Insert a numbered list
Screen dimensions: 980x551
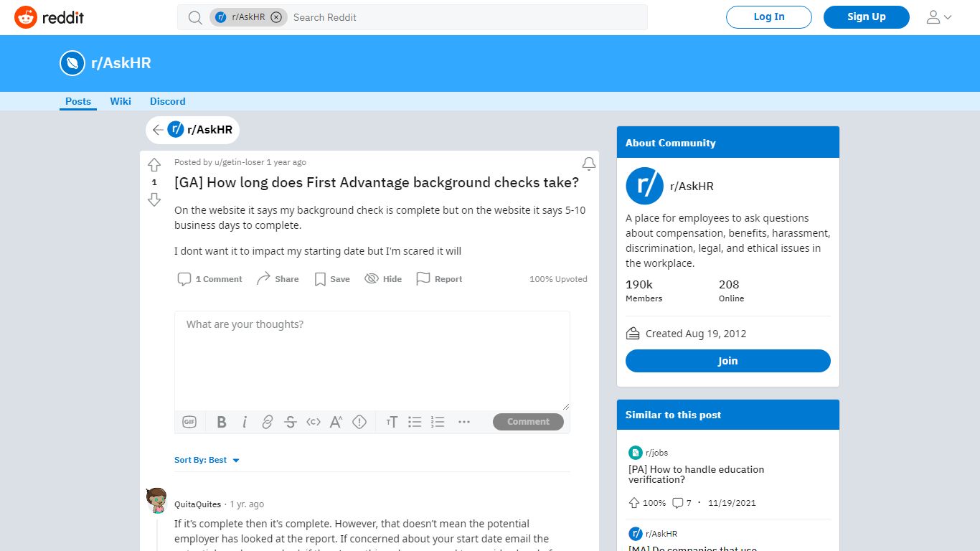438,422
